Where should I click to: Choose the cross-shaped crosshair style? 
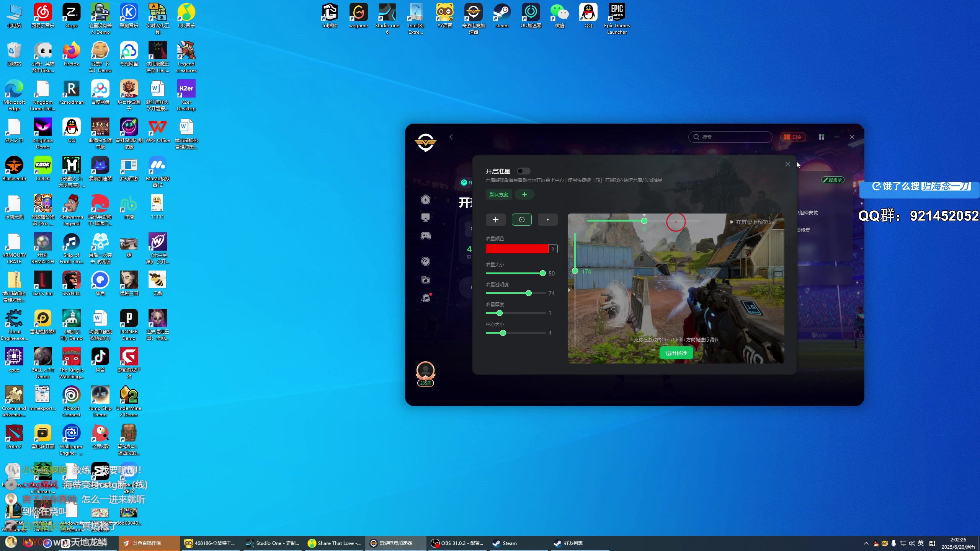pyautogui.click(x=495, y=220)
